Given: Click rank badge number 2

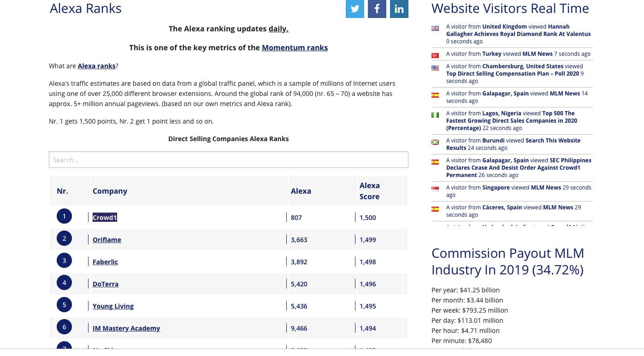Looking at the screenshot, I should point(64,238).
